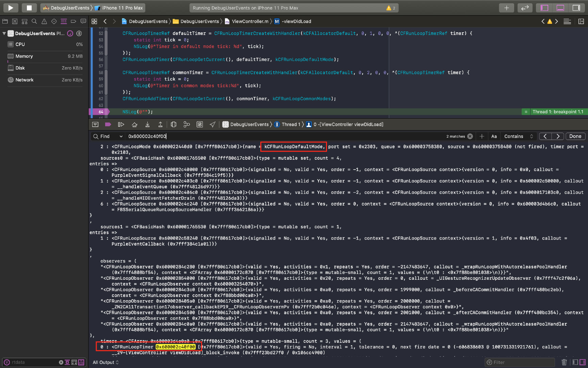The width and height of the screenshot is (588, 368).
Task: Click Done to close the find bar
Action: click(575, 136)
